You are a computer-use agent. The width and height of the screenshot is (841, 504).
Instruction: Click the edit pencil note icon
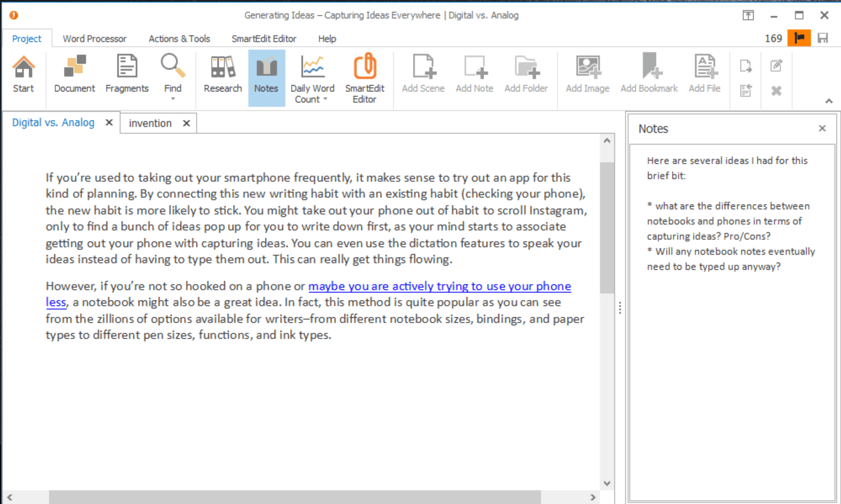coord(777,66)
